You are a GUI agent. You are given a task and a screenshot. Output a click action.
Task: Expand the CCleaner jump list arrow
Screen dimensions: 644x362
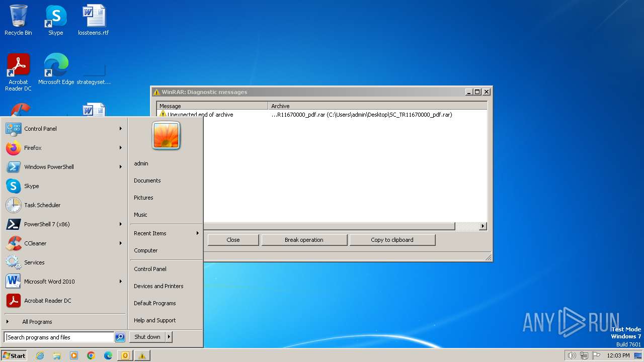pos(121,243)
